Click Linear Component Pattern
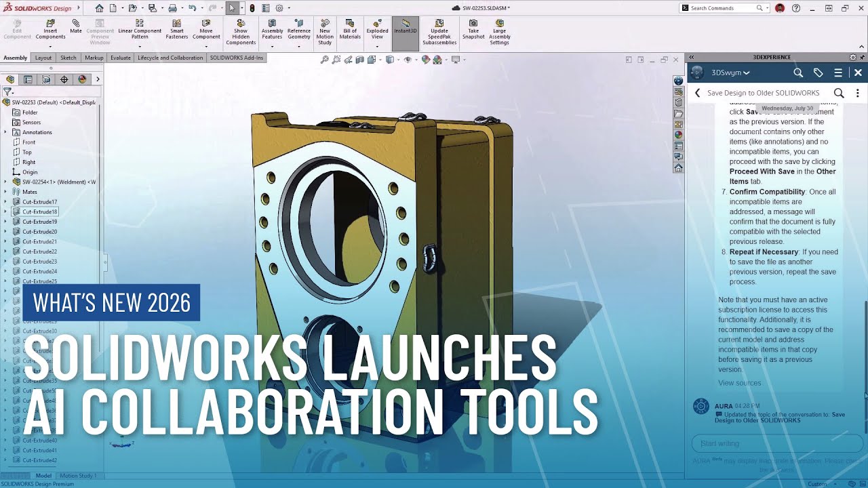 [140, 30]
